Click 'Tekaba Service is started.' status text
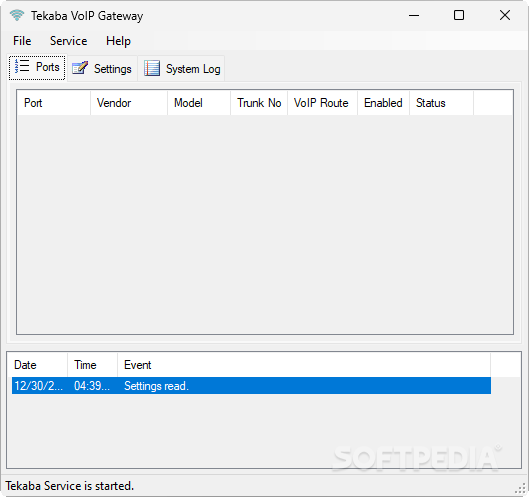The image size is (529, 497). (x=69, y=486)
